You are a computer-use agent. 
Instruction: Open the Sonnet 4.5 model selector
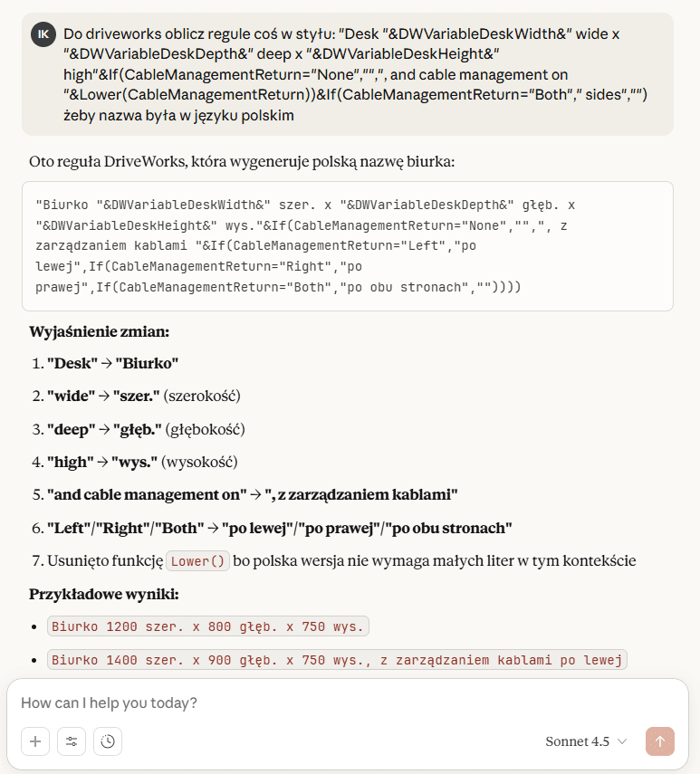click(585, 741)
